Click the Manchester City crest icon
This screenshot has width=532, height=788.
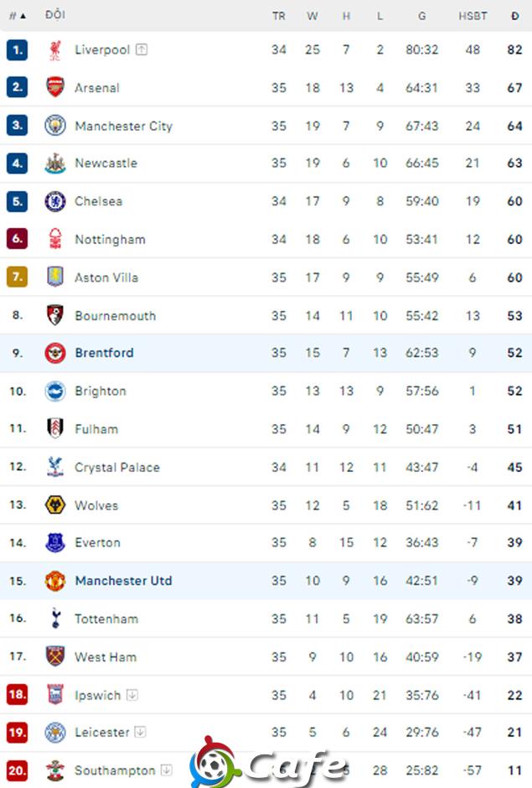pos(55,126)
